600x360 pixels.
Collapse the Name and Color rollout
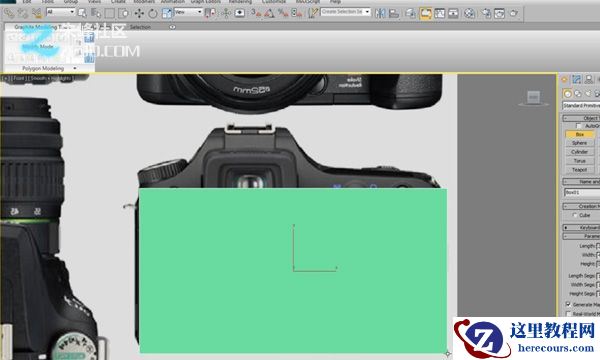click(x=581, y=181)
